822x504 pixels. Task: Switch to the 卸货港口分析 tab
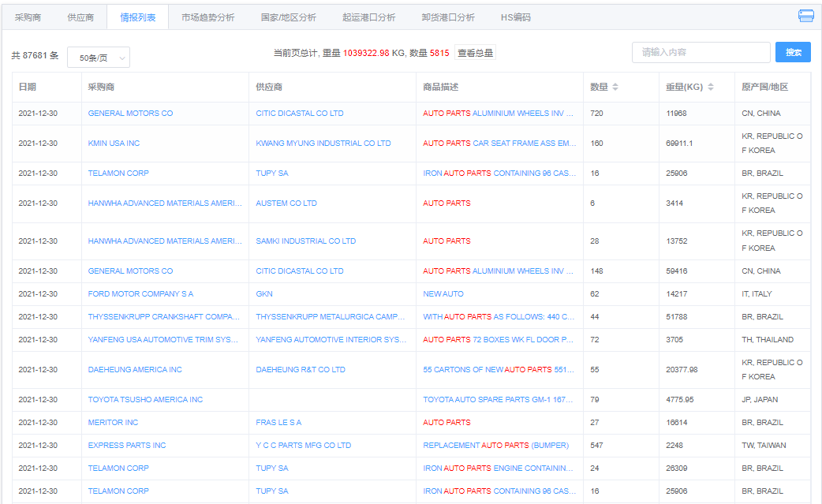[x=448, y=17]
